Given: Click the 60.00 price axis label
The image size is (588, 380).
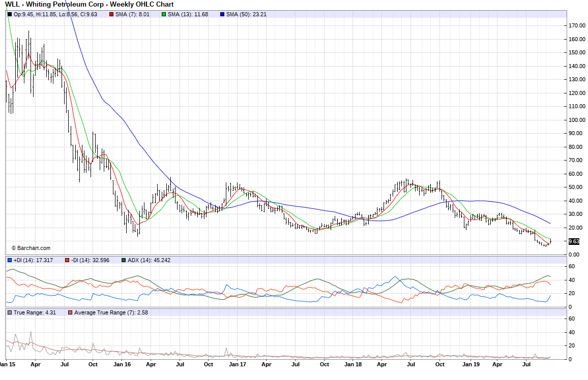Looking at the screenshot, I should 576,174.
